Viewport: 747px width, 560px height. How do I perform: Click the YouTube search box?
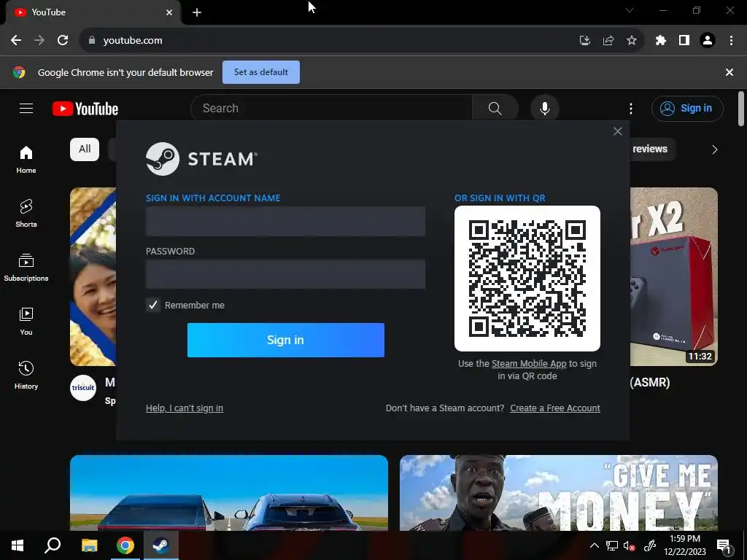point(332,109)
